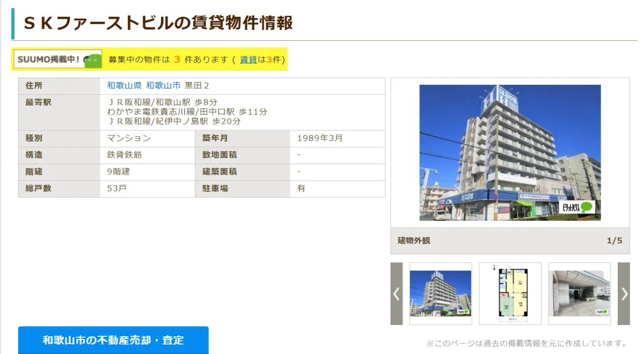Show previous thumbnails with left arrow
The height and width of the screenshot is (354, 644).
coord(396,293)
